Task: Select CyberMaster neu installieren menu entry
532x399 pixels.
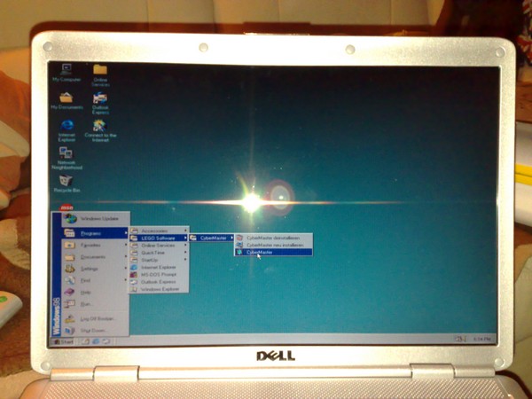Action: (x=273, y=245)
